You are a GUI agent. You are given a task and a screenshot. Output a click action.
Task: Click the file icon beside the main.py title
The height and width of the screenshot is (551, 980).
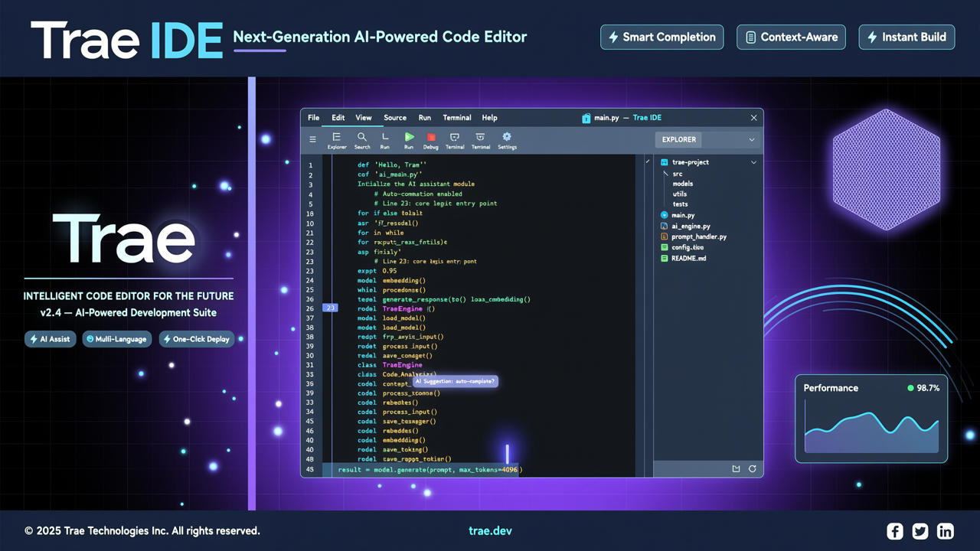tap(586, 118)
